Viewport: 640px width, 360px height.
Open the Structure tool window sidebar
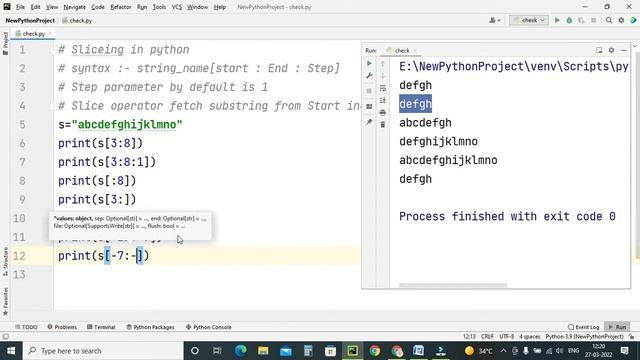tap(5, 262)
